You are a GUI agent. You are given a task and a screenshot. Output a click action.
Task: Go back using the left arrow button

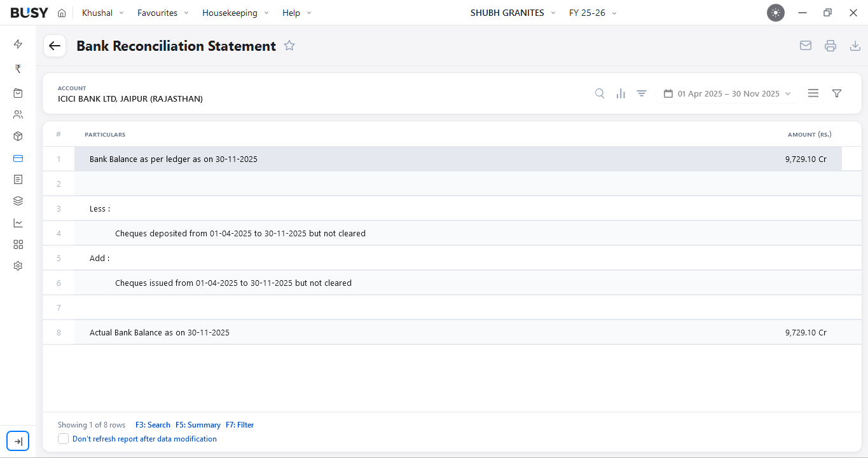[55, 46]
